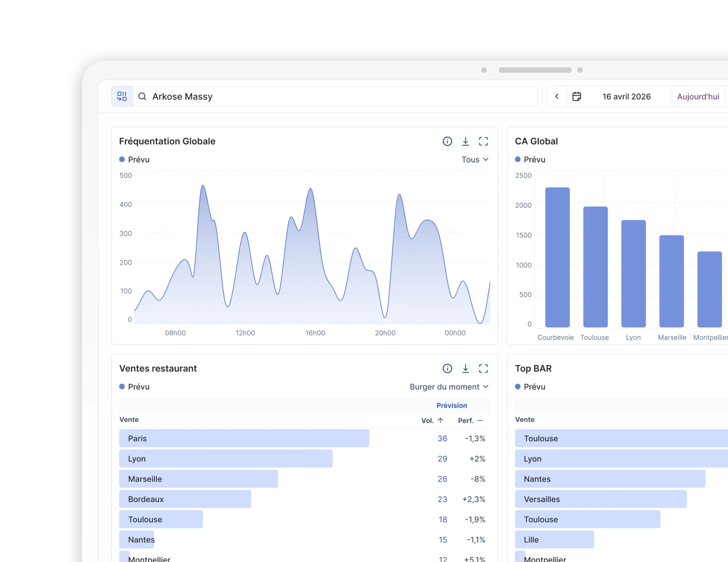Open info for Fréquentation Globale
The image size is (728, 562).
click(447, 141)
